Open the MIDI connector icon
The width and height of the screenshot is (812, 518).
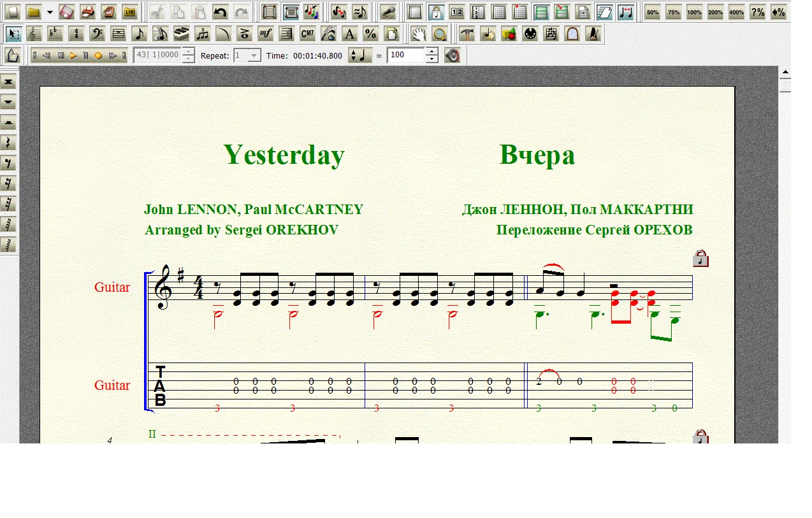click(530, 34)
